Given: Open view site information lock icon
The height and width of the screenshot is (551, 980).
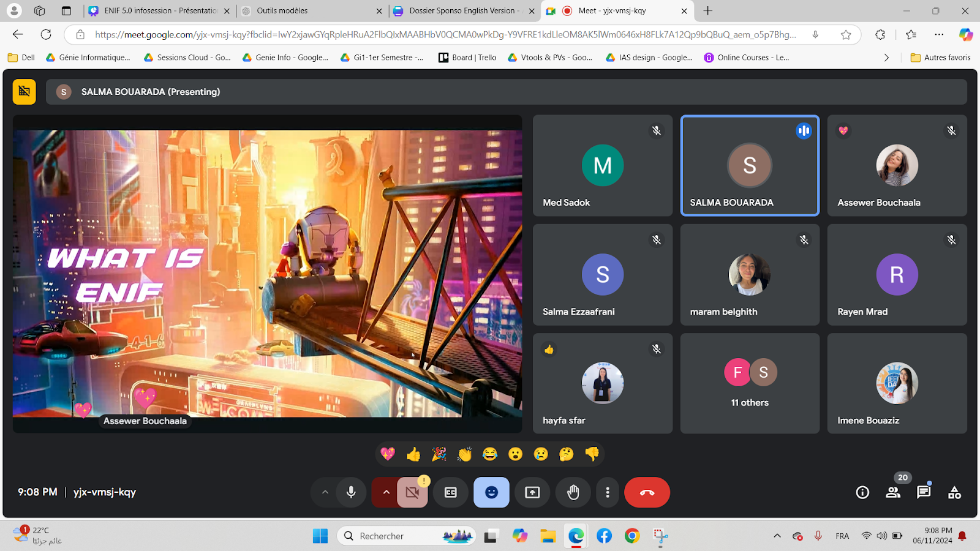Looking at the screenshot, I should [80, 35].
